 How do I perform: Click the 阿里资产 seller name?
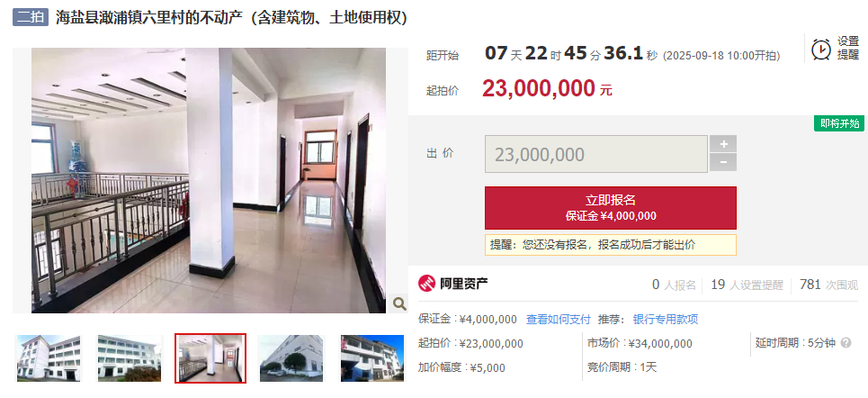click(x=464, y=285)
